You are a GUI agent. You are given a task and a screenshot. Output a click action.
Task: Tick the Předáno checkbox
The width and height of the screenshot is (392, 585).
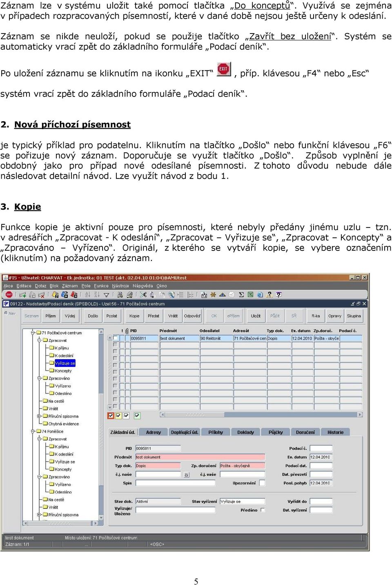(x=263, y=510)
